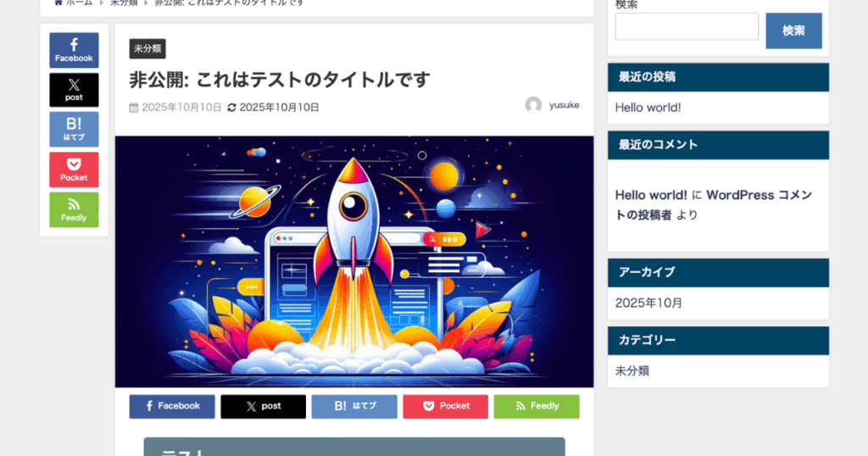Click the B! はてブ button under the image
This screenshot has height=456, width=868.
click(x=354, y=406)
